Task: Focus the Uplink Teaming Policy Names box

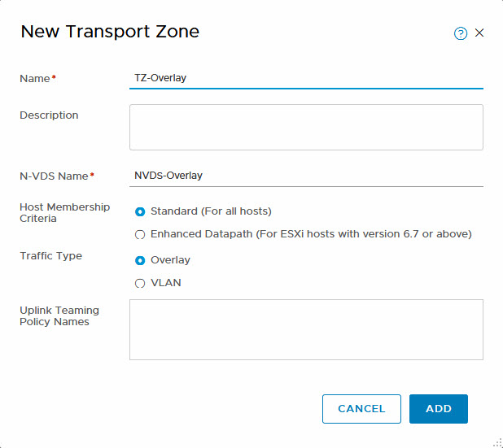Action: pos(306,329)
